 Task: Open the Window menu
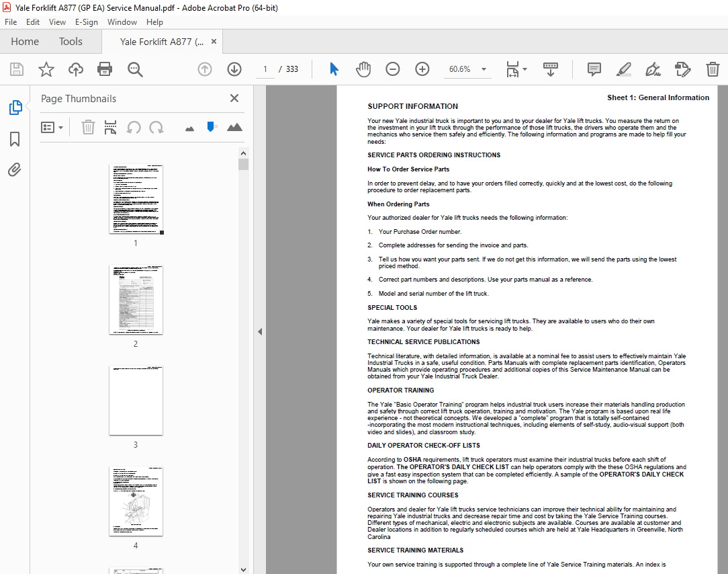(x=122, y=22)
